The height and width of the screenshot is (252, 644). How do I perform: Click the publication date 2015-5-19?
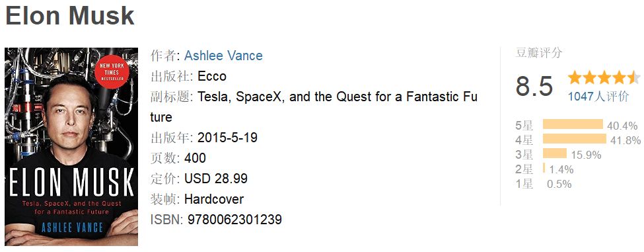(227, 138)
